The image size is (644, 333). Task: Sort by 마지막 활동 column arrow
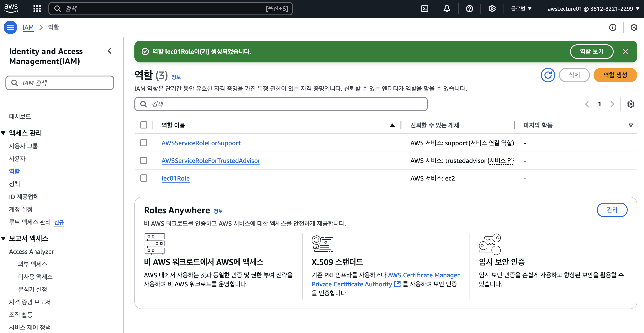click(630, 125)
